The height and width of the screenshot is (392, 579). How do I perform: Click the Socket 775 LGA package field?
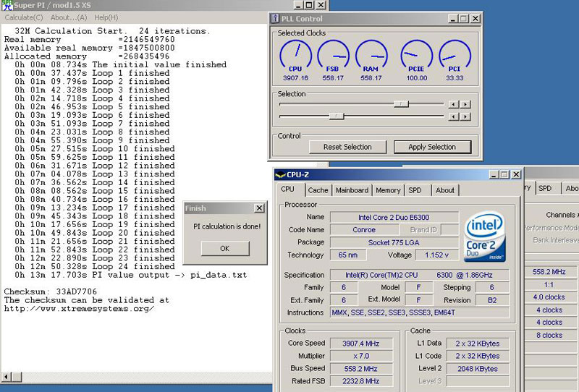(x=394, y=242)
